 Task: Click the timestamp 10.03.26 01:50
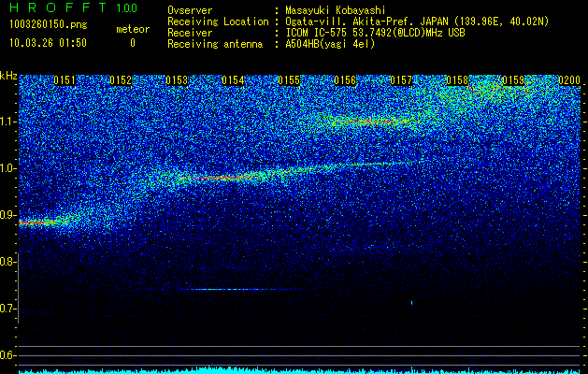48,43
